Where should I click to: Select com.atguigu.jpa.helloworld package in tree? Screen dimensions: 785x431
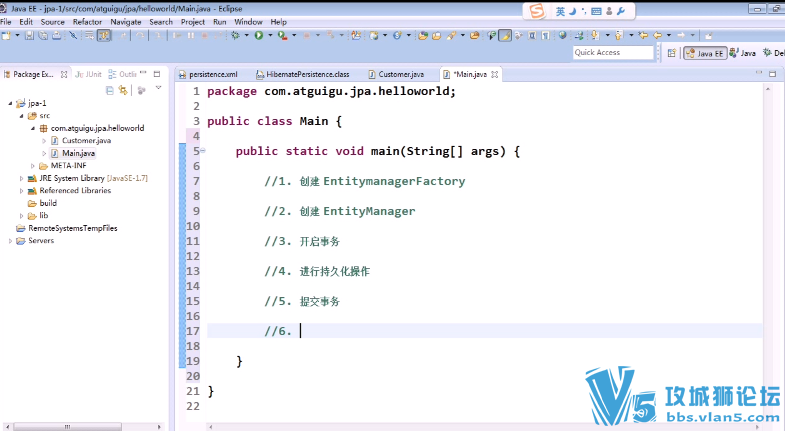(x=97, y=128)
